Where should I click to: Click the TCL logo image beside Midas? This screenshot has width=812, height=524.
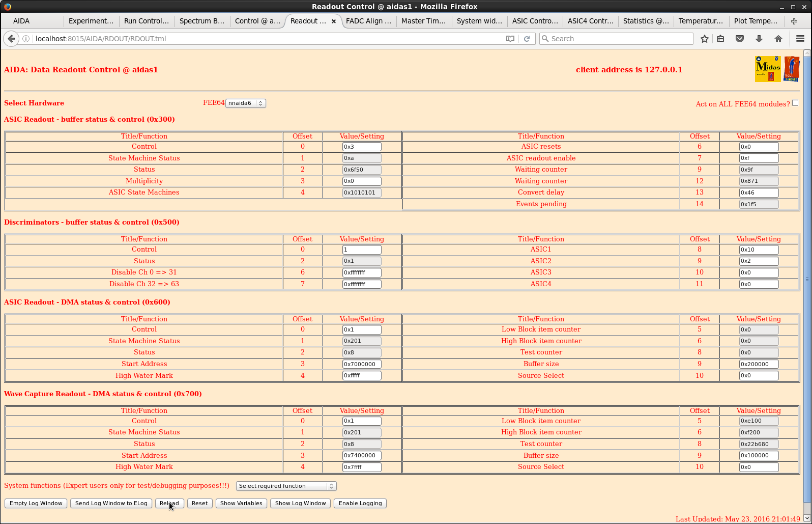click(792, 69)
